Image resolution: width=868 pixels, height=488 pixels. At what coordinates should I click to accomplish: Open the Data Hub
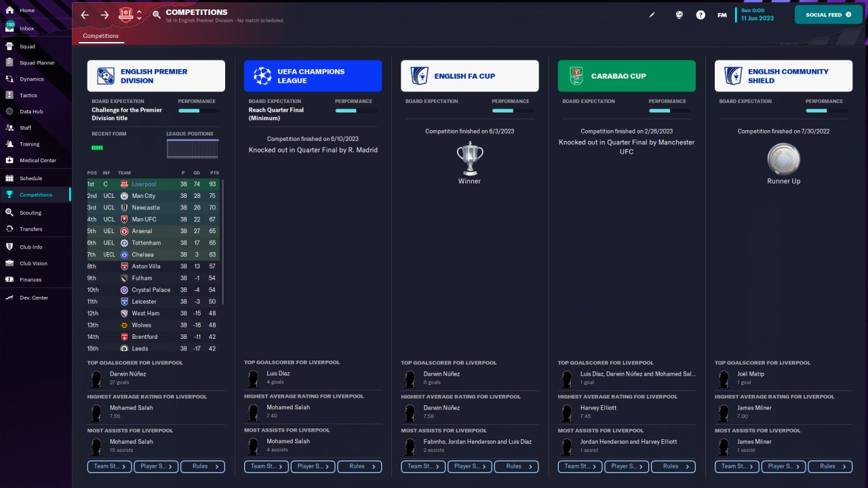[x=35, y=112]
